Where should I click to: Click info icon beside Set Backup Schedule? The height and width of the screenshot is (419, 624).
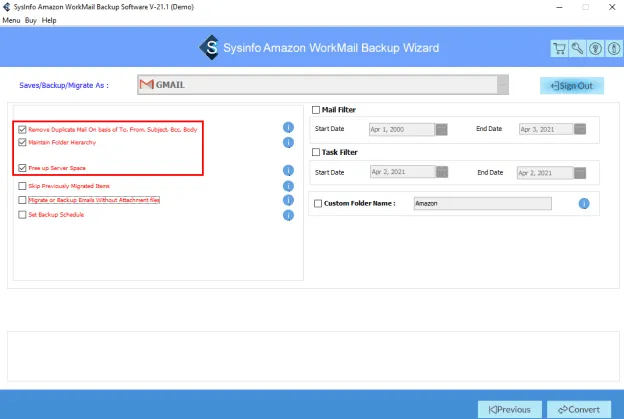(288, 214)
